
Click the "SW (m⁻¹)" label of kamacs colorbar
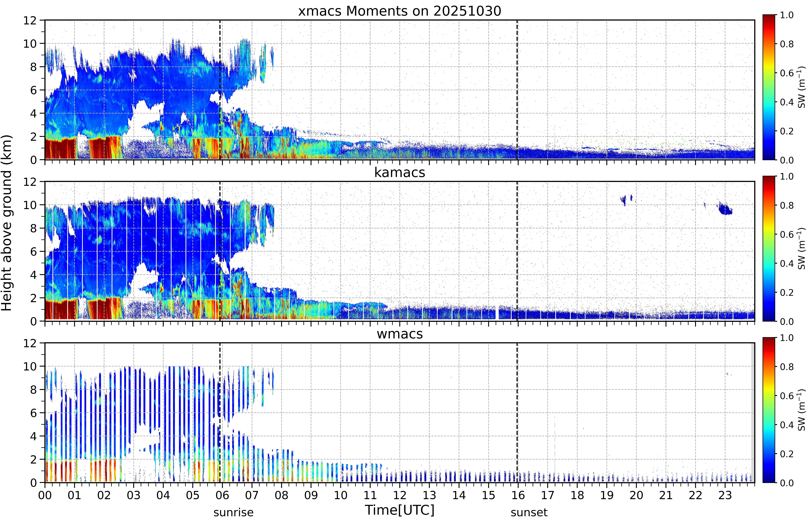point(801,248)
